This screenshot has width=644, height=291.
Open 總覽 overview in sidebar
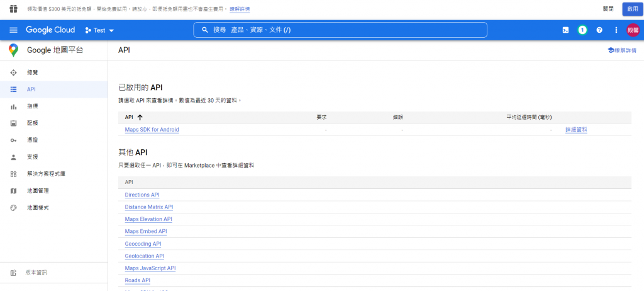tap(54, 72)
